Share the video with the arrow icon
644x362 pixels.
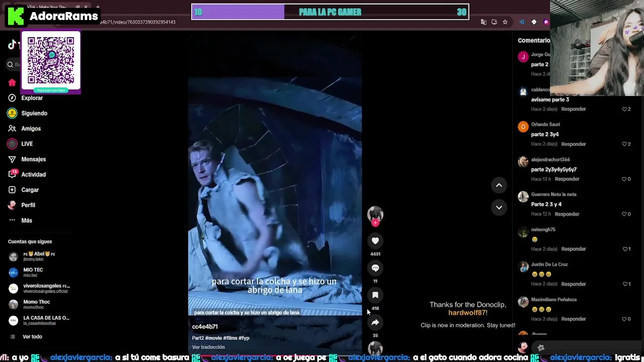pyautogui.click(x=375, y=322)
